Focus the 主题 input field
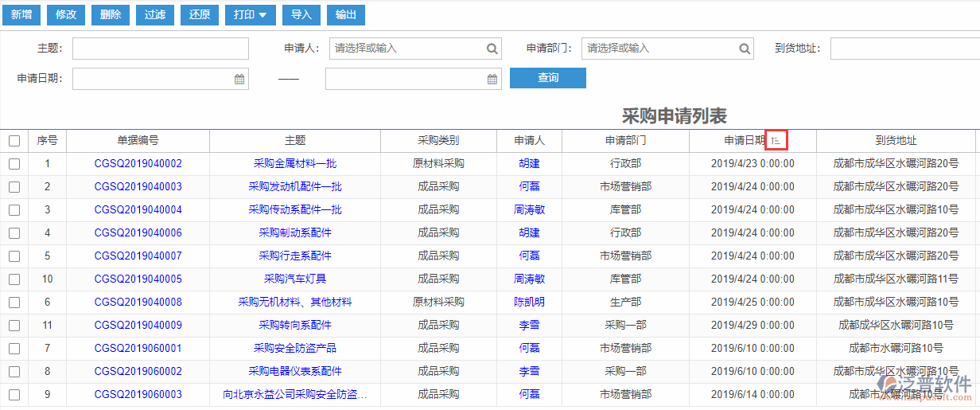This screenshot has height=410, width=980. (161, 49)
